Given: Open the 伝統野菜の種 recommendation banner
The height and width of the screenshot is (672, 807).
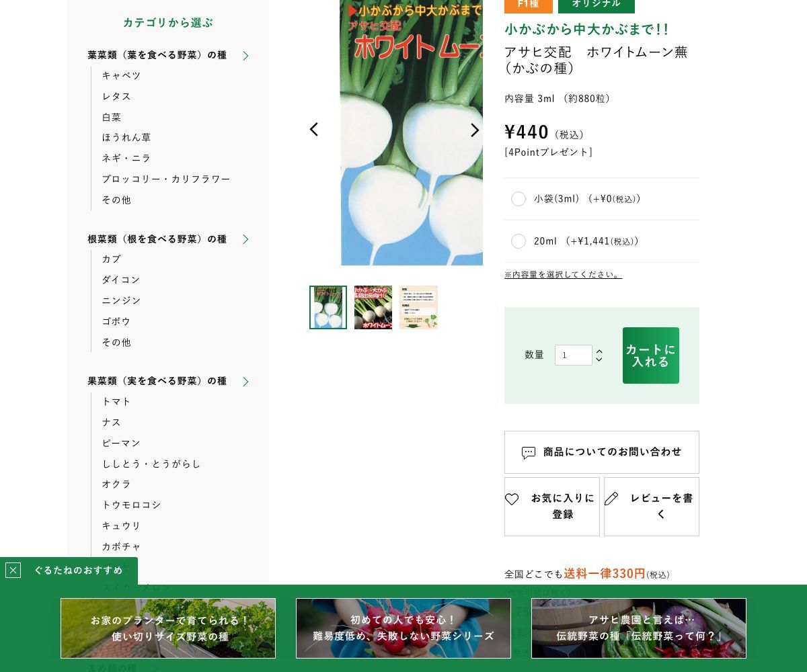Looking at the screenshot, I should click(639, 628).
